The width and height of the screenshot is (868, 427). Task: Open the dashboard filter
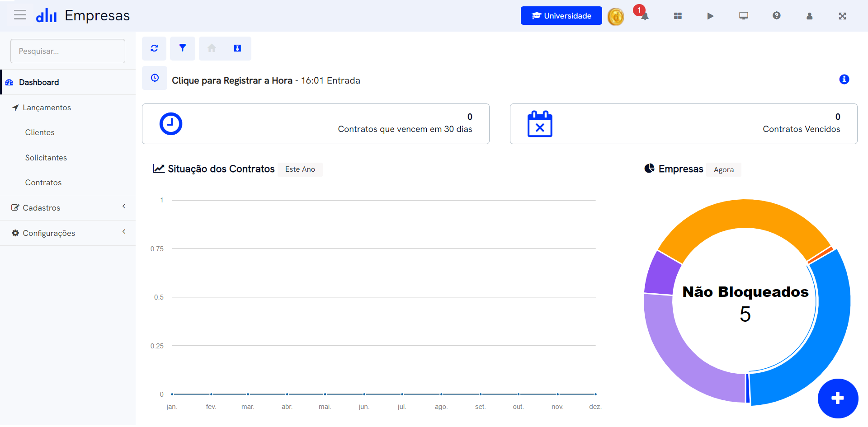pyautogui.click(x=183, y=48)
